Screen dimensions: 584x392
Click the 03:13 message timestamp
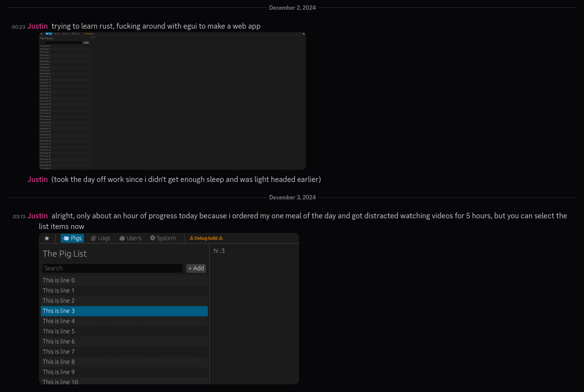(x=19, y=217)
